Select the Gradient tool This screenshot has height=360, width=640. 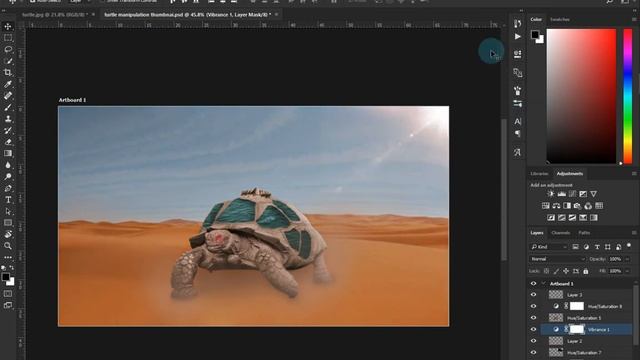(8, 153)
